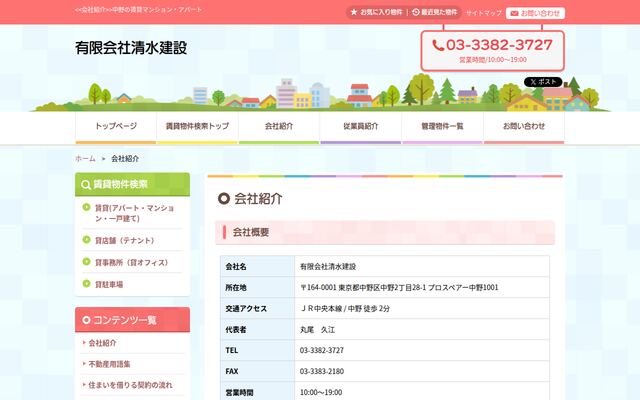
Task: Click the ring icon before 会社紹介 heading
Action: coord(224,199)
